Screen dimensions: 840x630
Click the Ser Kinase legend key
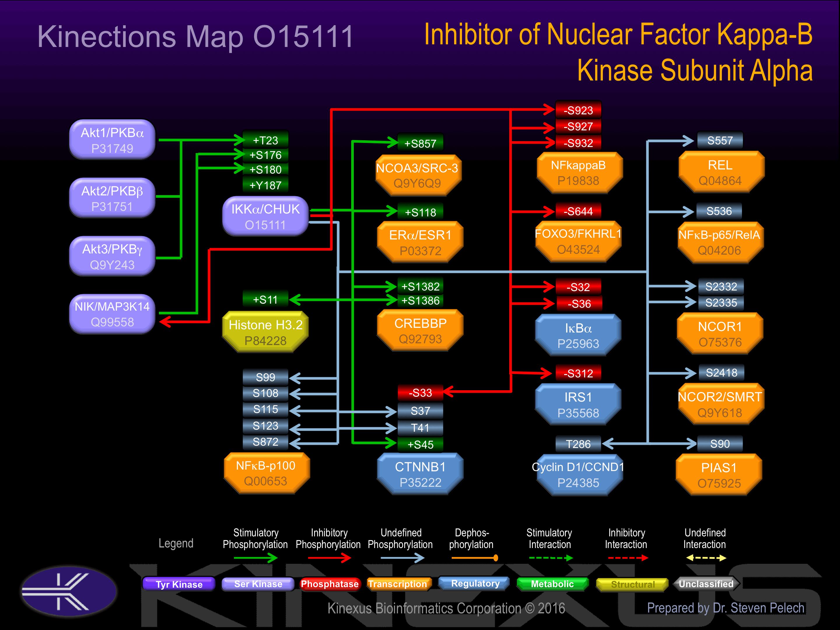pos(258,584)
